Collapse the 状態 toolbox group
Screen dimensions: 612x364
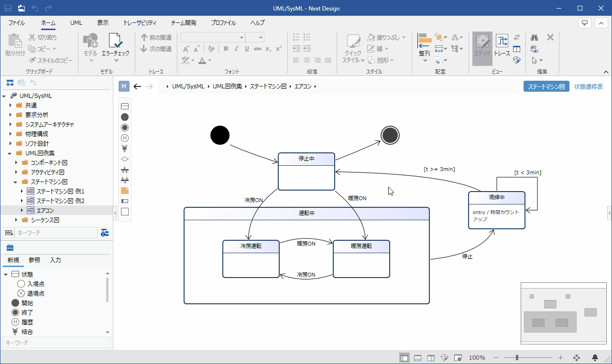[x=6, y=274]
